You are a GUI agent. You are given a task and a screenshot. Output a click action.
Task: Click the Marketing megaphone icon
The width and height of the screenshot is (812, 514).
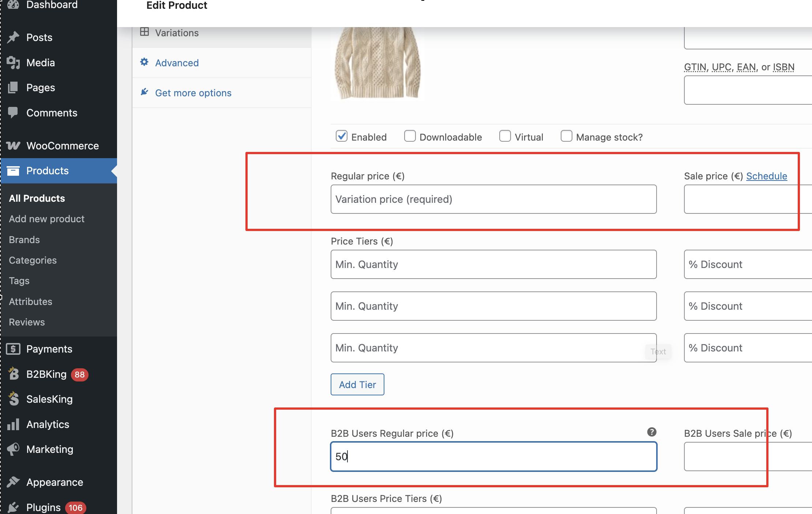[x=14, y=449]
